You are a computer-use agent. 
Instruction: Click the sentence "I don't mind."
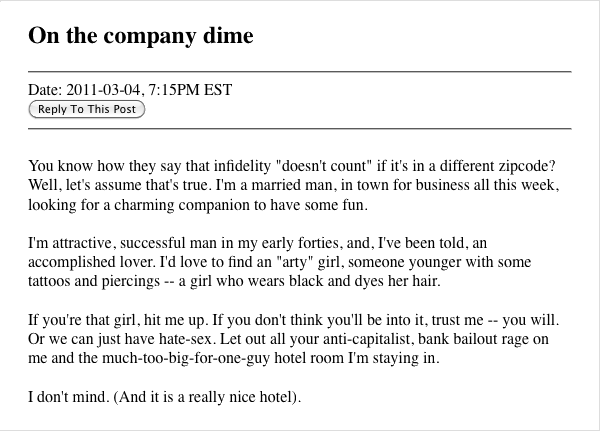click(69, 397)
